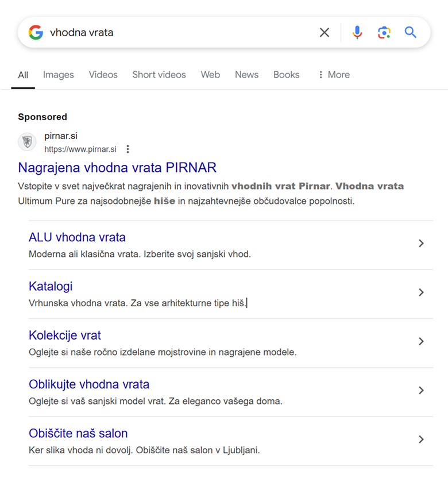Click the blue magnifier search icon
448x478 pixels.
click(410, 32)
